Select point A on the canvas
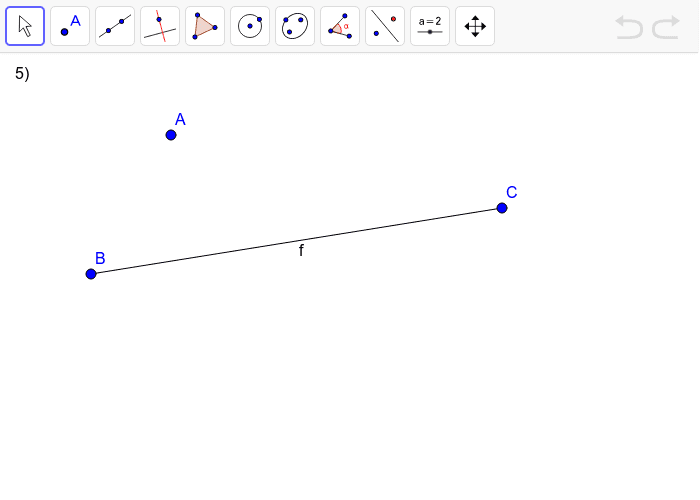The height and width of the screenshot is (500, 700). click(171, 135)
